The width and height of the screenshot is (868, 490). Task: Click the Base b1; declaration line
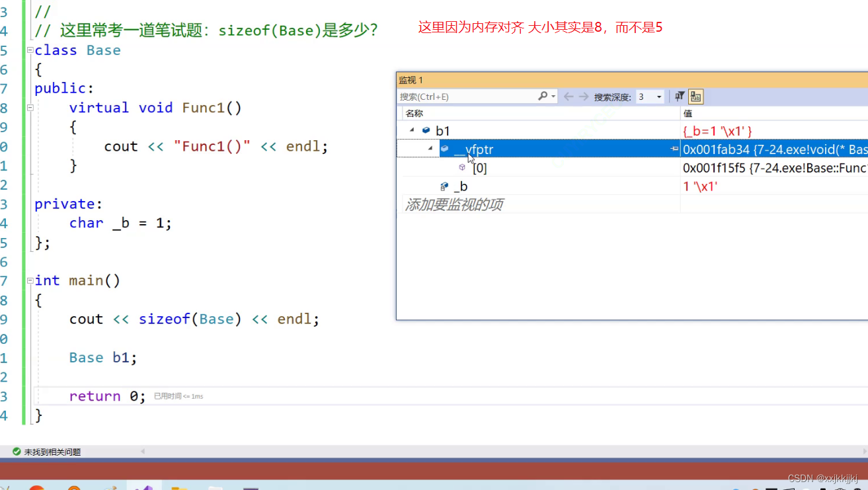(x=103, y=357)
